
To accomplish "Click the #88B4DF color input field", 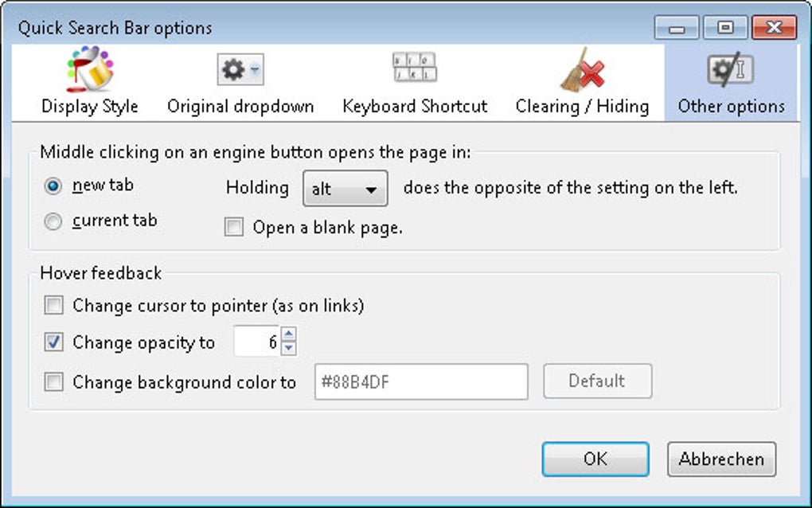I will click(x=420, y=381).
